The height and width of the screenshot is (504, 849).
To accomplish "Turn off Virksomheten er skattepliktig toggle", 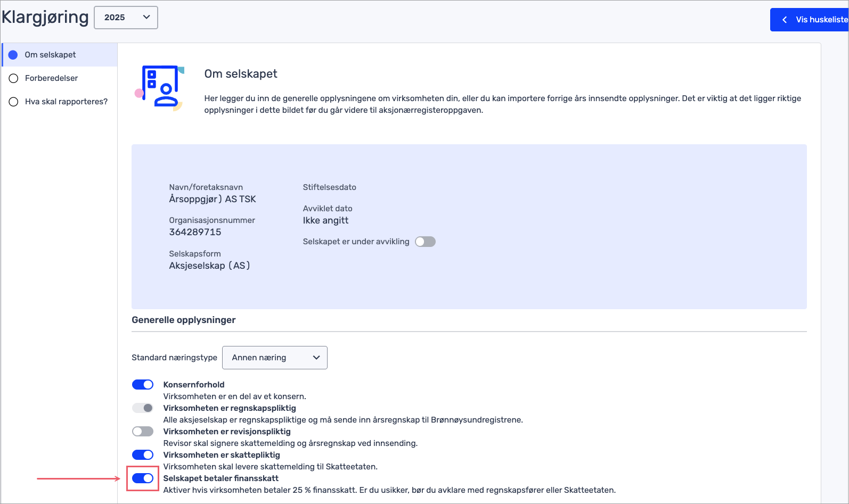I will [x=143, y=455].
